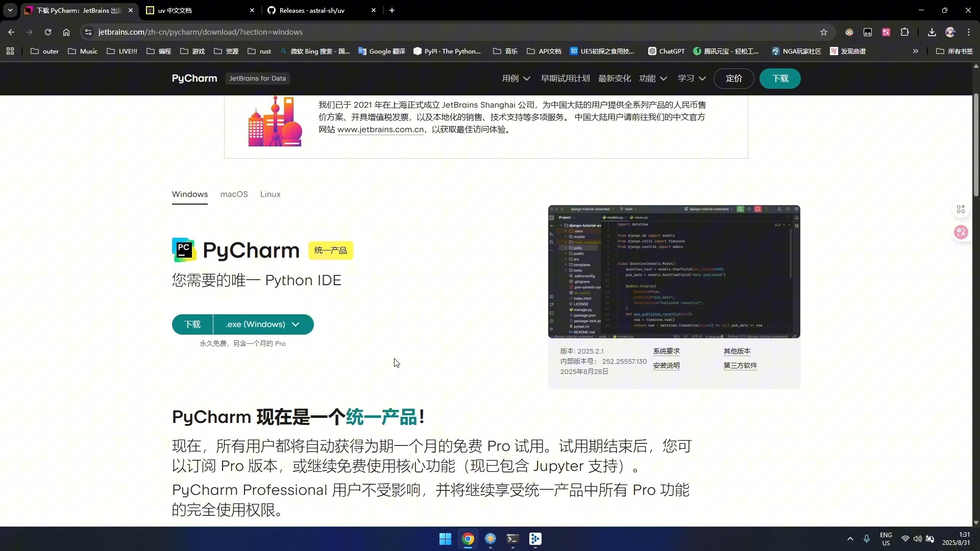This screenshot has height=551, width=980.
Task: Switch the ENG US input language
Action: click(886, 539)
